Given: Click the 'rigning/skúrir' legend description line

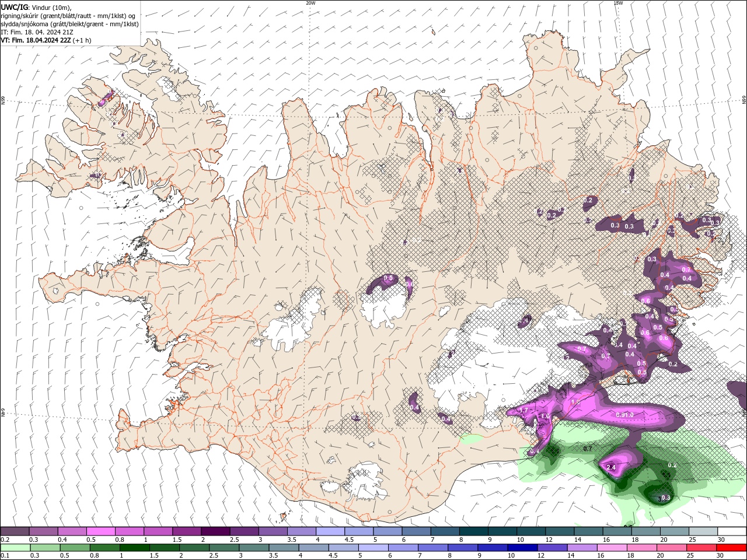Looking at the screenshot, I should point(68,16).
